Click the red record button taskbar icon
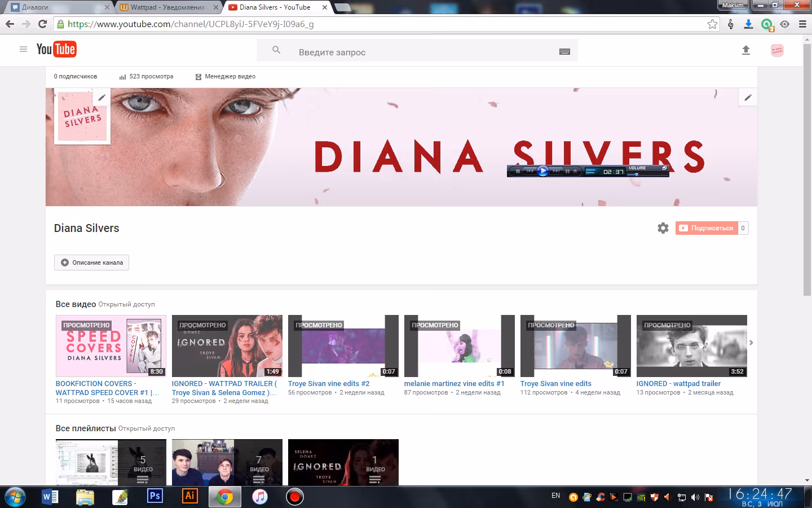 point(294,497)
